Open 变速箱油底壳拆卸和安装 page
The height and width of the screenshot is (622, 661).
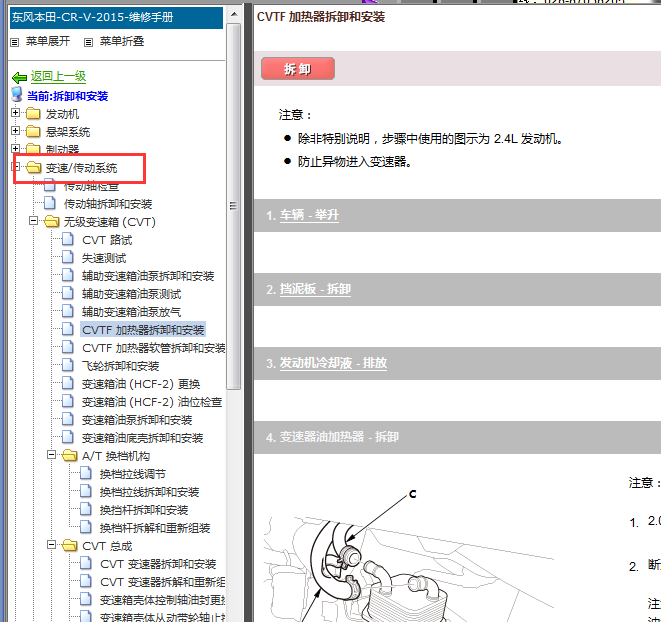[x=142, y=438]
